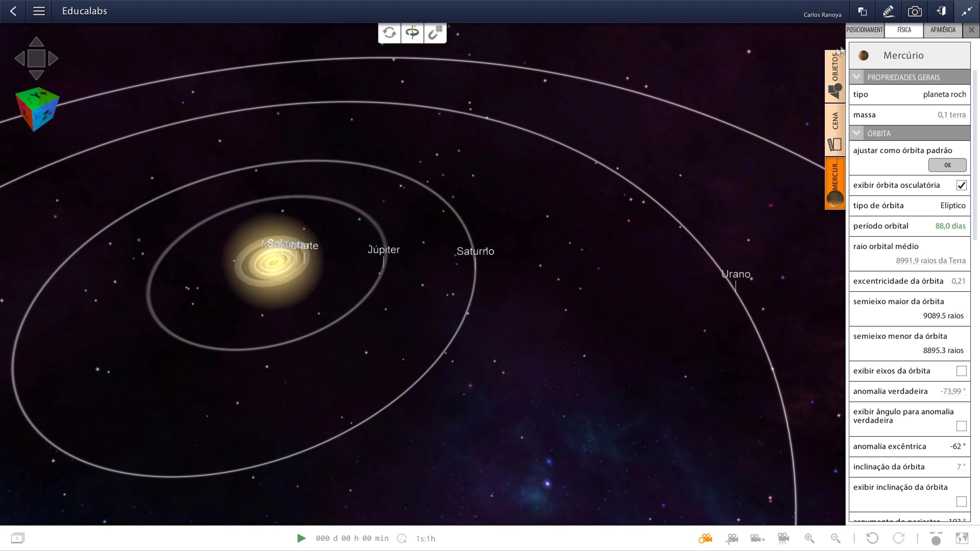980x551 pixels.
Task: Collapse the Órbita section
Action: click(x=857, y=133)
